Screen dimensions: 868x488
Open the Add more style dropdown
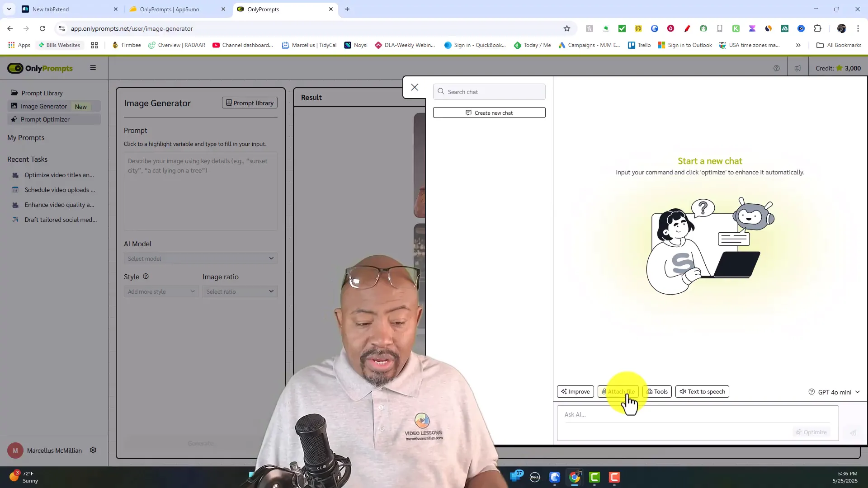tap(161, 291)
